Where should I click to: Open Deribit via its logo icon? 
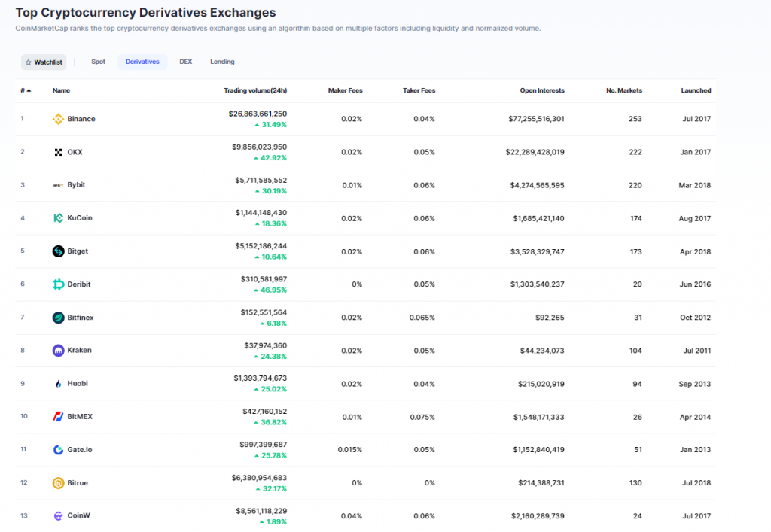(58, 284)
